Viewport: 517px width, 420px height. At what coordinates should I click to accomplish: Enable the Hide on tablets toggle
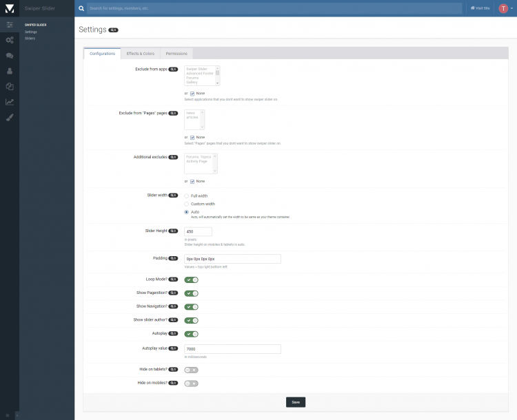191,370
